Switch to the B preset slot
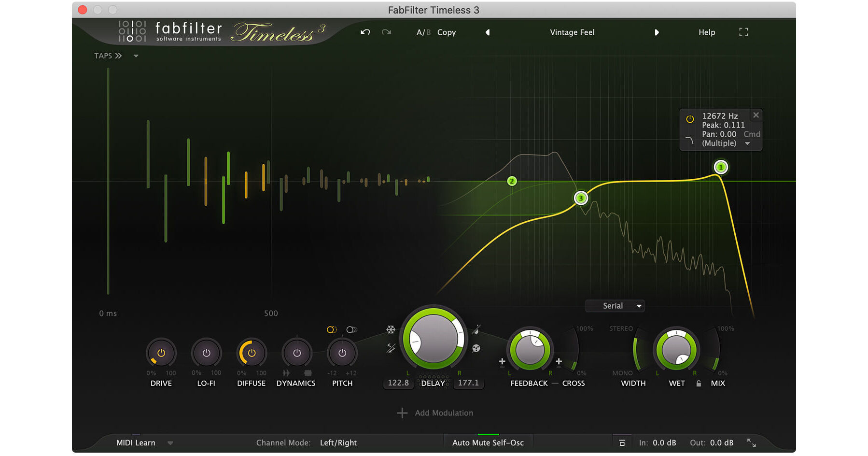Image resolution: width=868 pixels, height=456 pixels. click(x=428, y=32)
